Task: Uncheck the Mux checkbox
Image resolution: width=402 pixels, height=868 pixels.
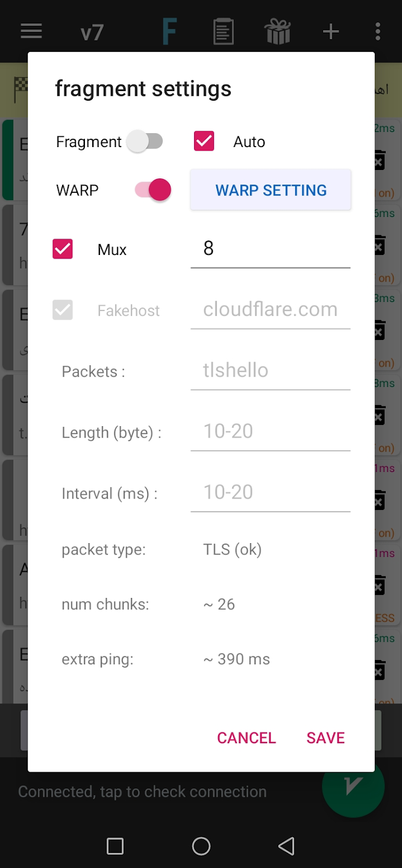Action: pyautogui.click(x=62, y=249)
